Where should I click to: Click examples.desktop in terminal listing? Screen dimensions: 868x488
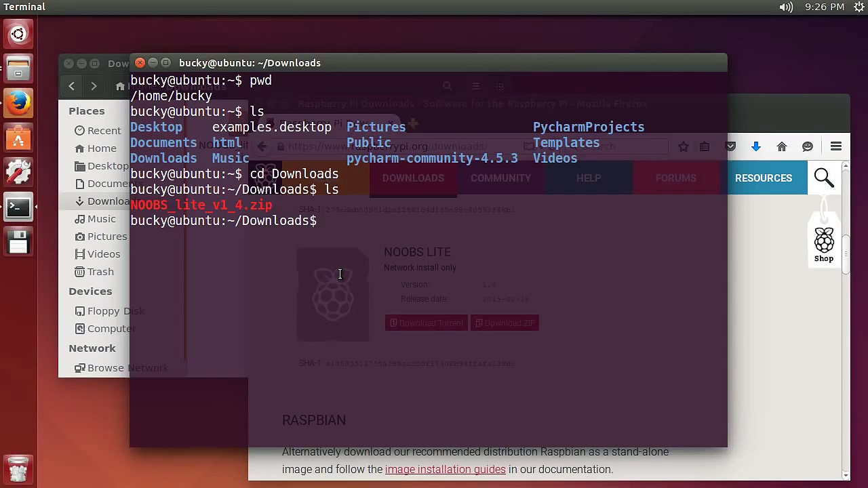tap(272, 127)
